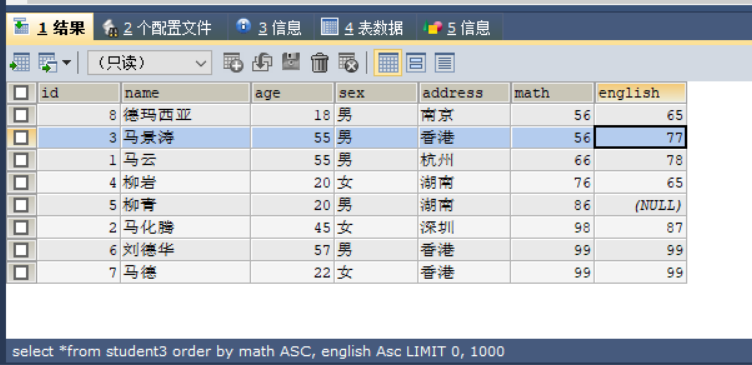Select the name cell 马景涛
Viewport: 752px width, 365px height.
pos(186,138)
